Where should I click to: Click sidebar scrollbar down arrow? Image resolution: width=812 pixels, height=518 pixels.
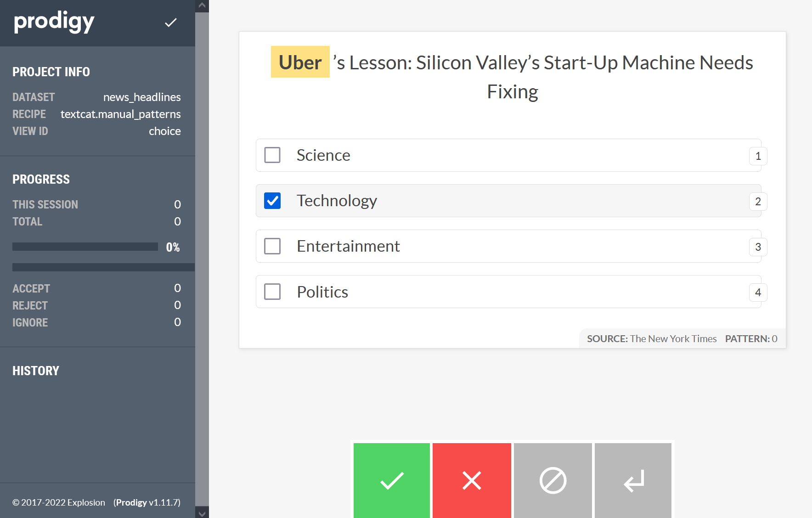pos(202,512)
